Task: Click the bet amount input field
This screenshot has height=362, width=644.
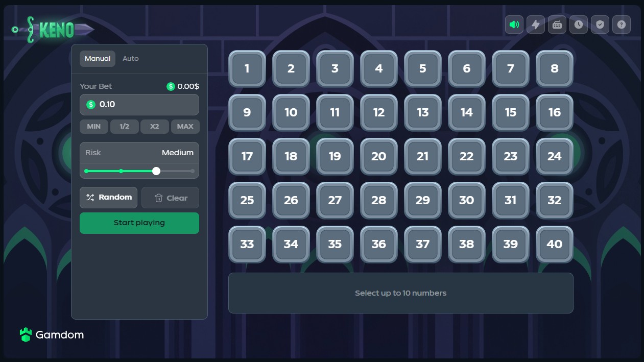Action: click(139, 105)
